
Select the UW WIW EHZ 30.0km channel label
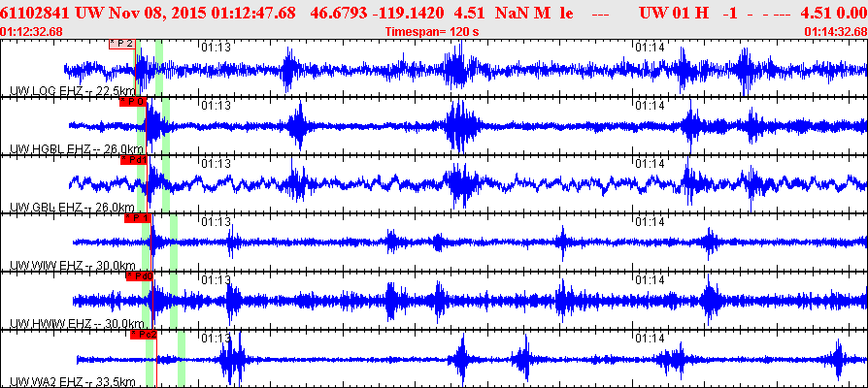pos(73,266)
